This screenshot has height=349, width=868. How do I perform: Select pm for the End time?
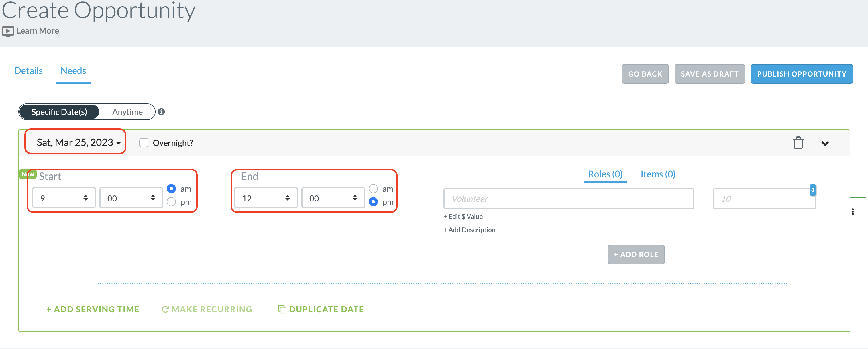373,202
